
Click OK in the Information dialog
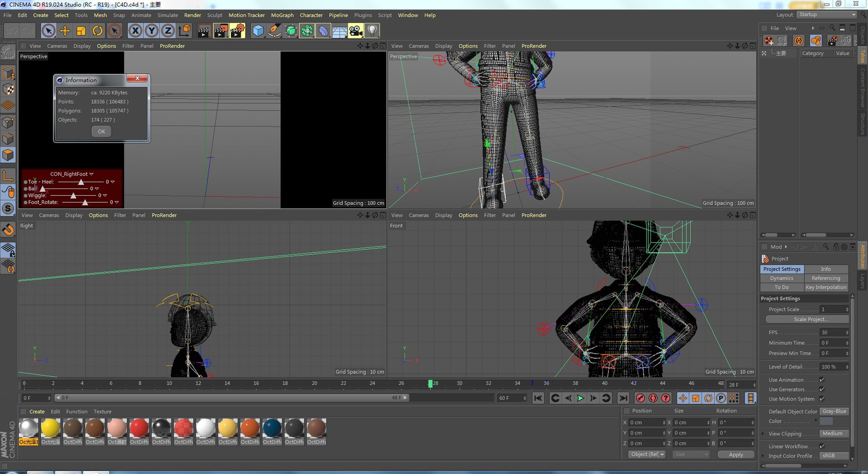pos(101,132)
